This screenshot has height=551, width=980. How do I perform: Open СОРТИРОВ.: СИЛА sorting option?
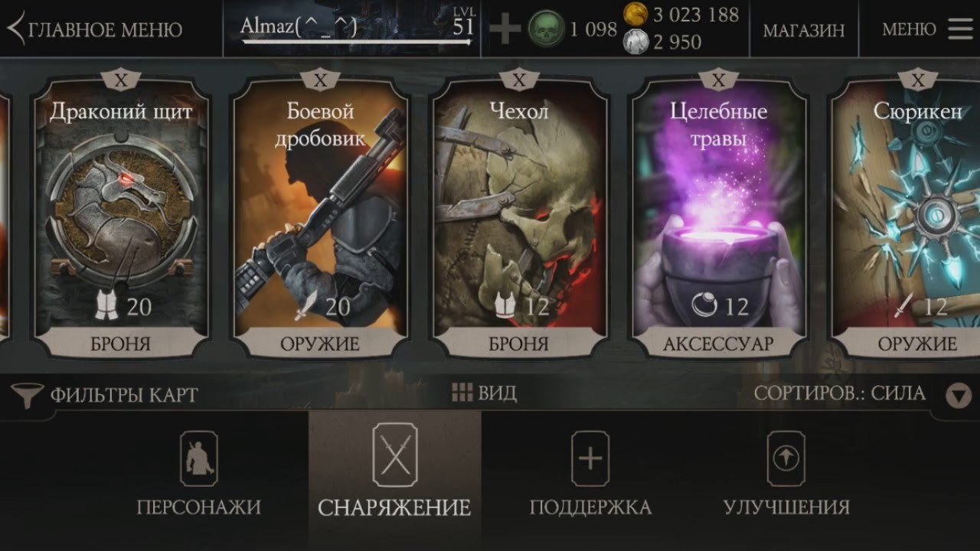840,393
